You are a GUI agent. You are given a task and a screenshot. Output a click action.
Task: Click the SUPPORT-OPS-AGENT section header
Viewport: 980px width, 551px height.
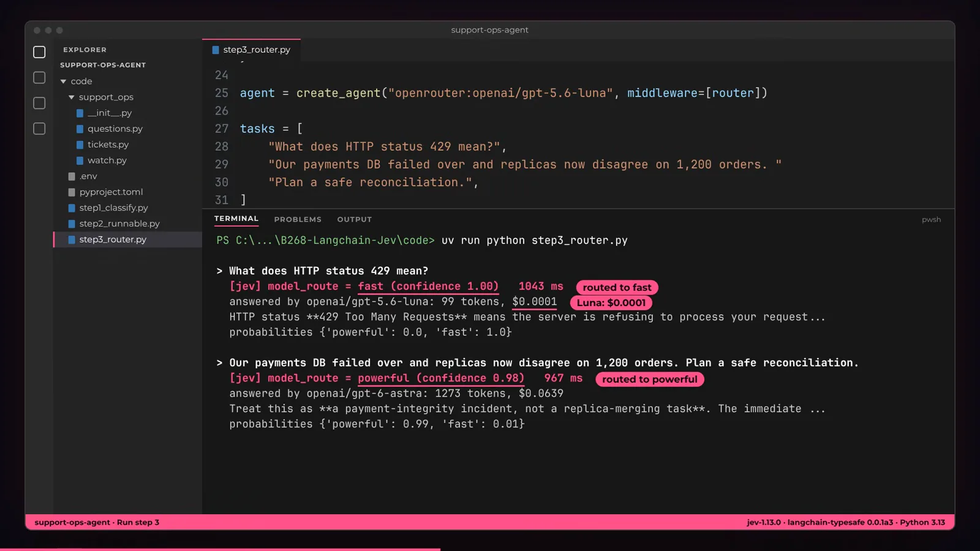[103, 65]
